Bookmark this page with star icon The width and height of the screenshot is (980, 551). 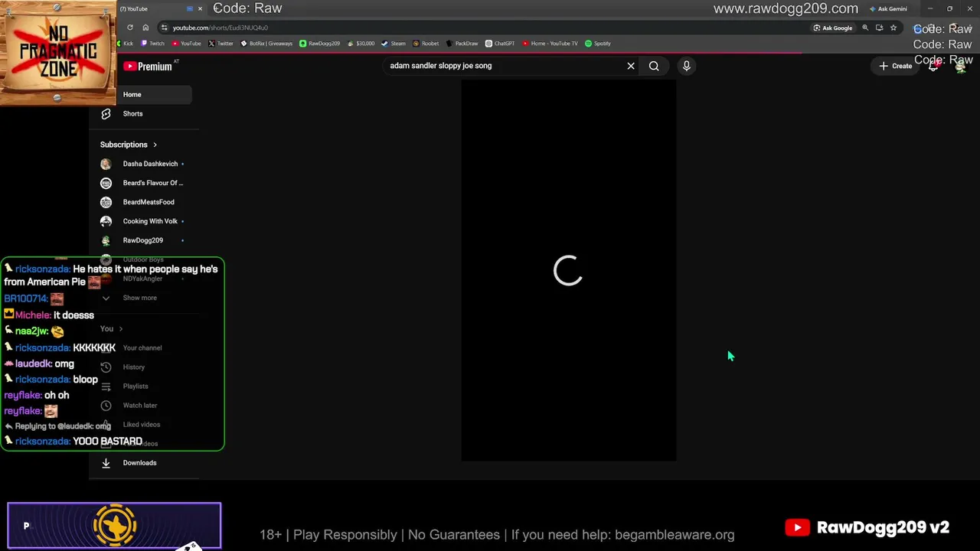point(893,28)
